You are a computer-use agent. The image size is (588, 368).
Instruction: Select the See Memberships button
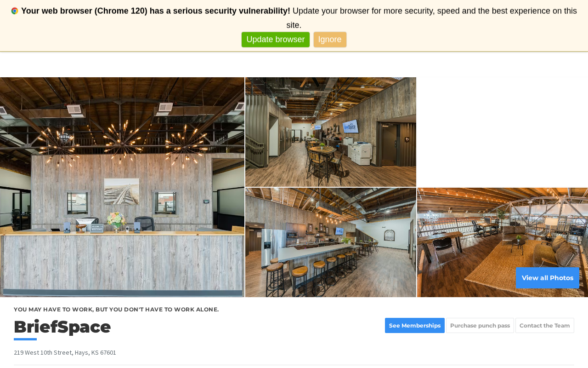pos(415,326)
